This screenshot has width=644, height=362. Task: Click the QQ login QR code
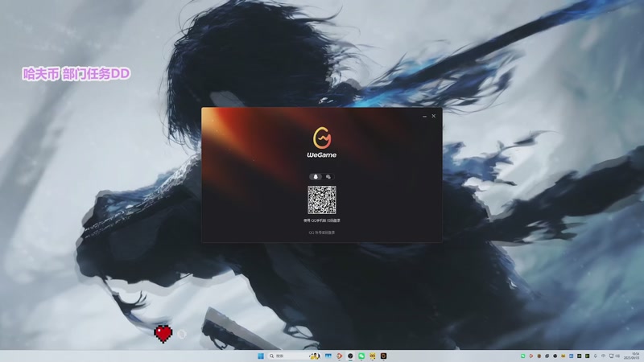(x=322, y=200)
